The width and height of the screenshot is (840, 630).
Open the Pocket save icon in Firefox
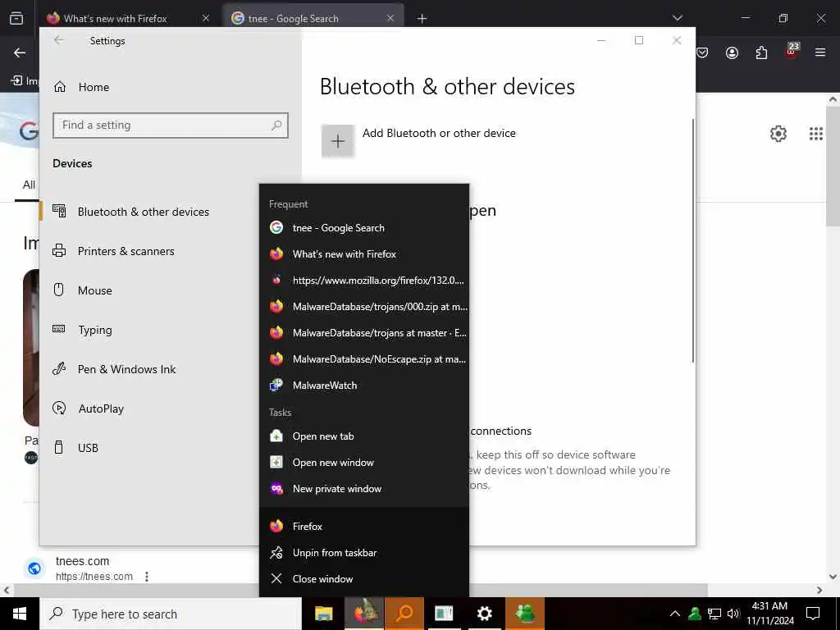pyautogui.click(x=702, y=52)
